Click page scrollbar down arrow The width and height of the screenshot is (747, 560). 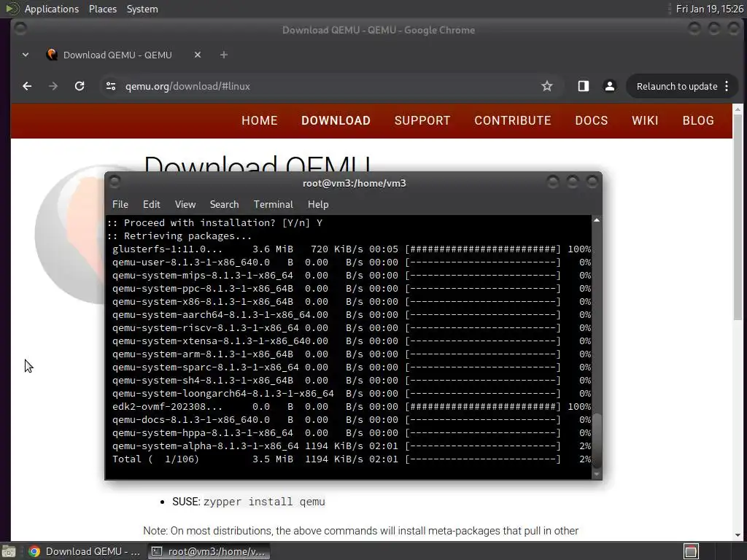point(738,534)
